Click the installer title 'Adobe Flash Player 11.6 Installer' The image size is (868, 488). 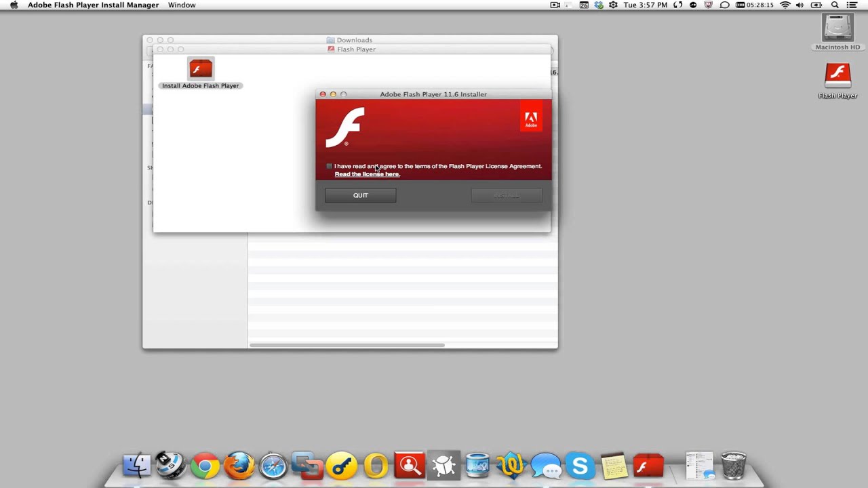[433, 94]
